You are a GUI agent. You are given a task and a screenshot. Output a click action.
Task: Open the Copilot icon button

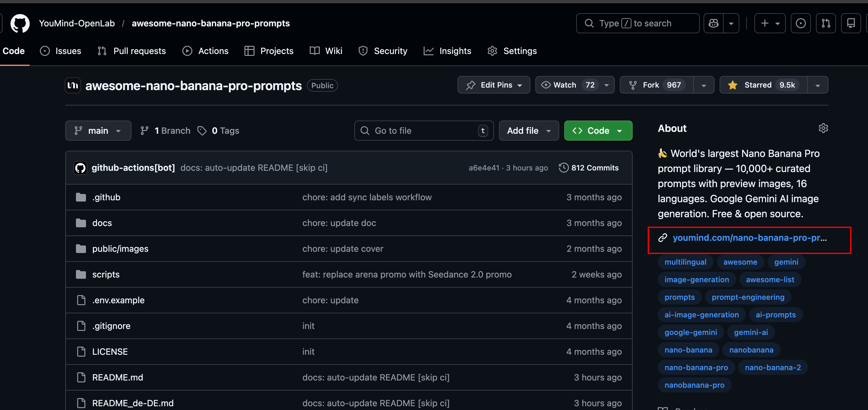pyautogui.click(x=713, y=23)
